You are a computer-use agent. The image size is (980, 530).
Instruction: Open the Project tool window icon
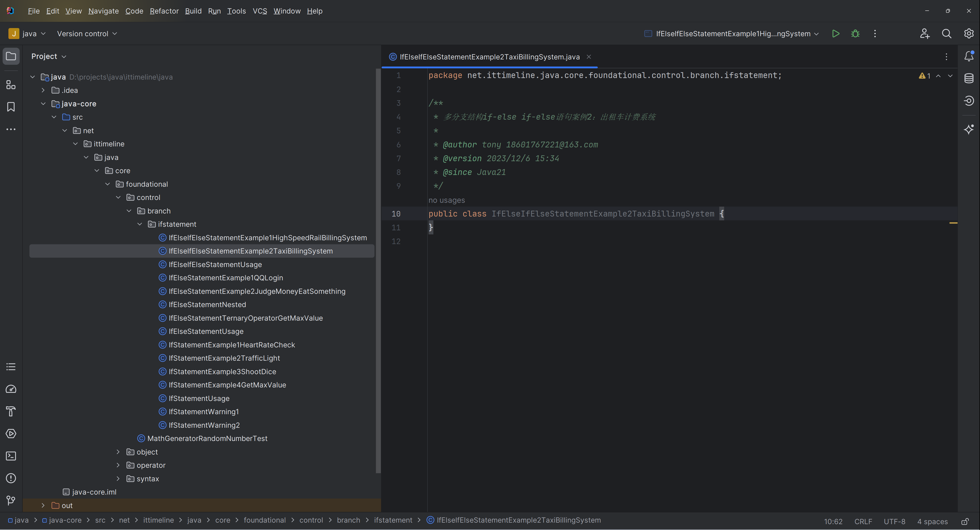point(11,56)
